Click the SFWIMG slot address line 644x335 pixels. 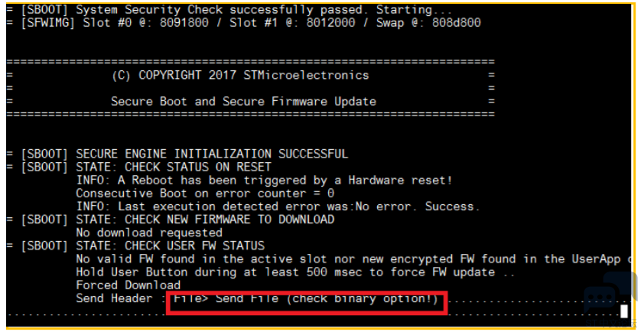(x=243, y=23)
